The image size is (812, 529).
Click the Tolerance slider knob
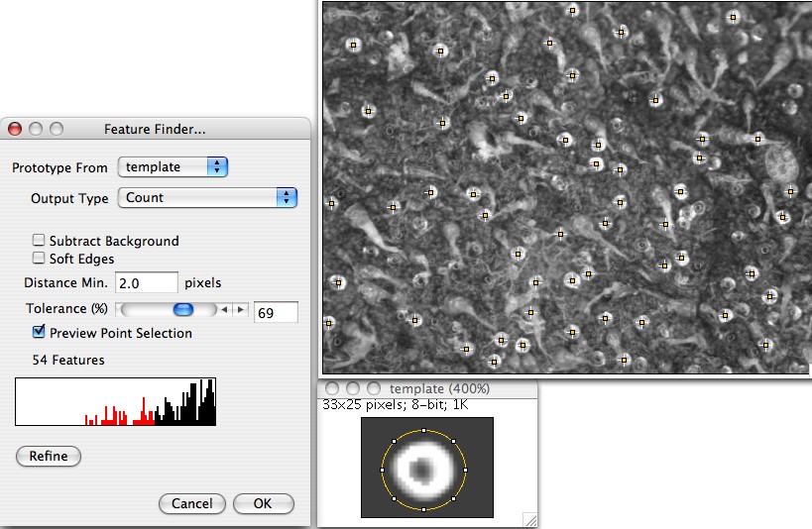(x=182, y=311)
